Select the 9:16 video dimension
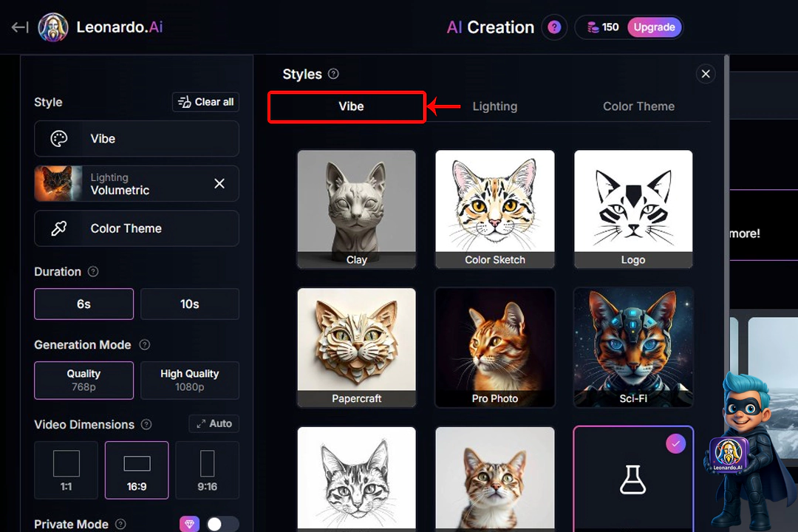Viewport: 798px width, 532px height. (x=207, y=470)
